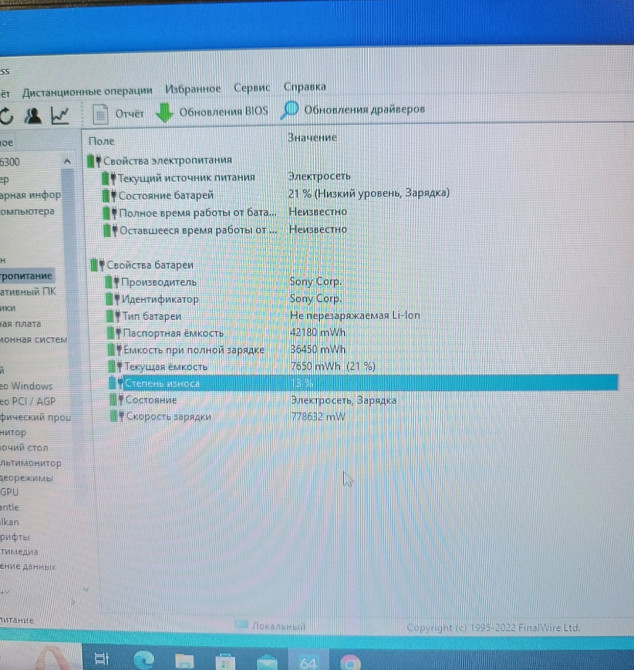The height and width of the screenshot is (670, 634).
Task: Click AIDA64 taskbar icon
Action: (308, 661)
